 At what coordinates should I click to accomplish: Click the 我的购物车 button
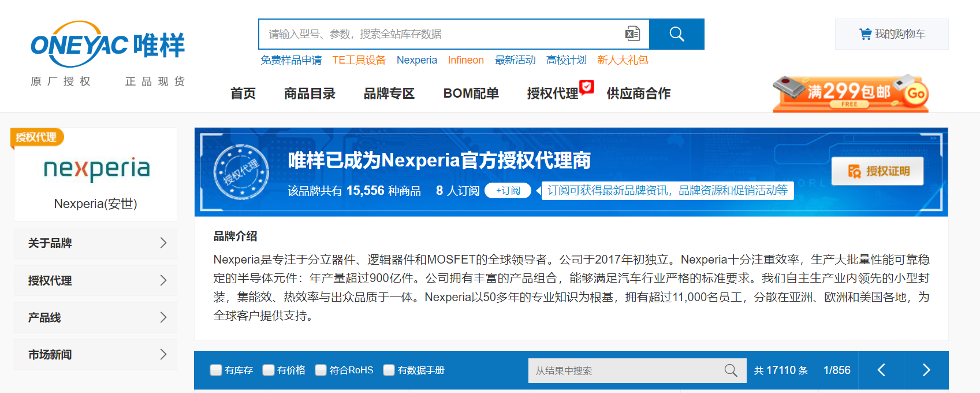click(892, 34)
